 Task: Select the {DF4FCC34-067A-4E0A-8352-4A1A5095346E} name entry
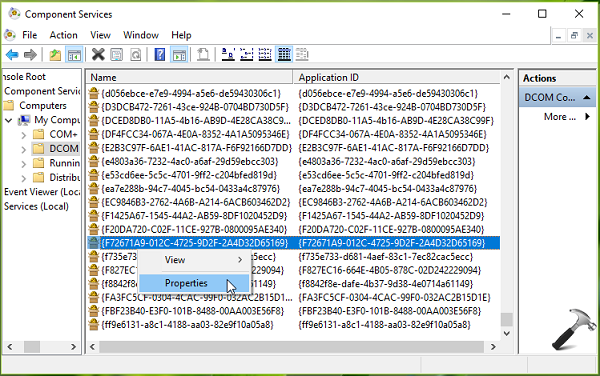[x=195, y=134]
